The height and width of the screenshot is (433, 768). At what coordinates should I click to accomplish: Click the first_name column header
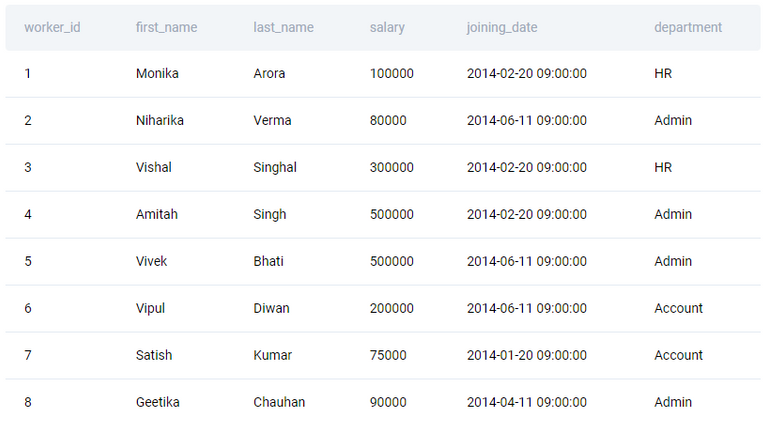pos(167,27)
